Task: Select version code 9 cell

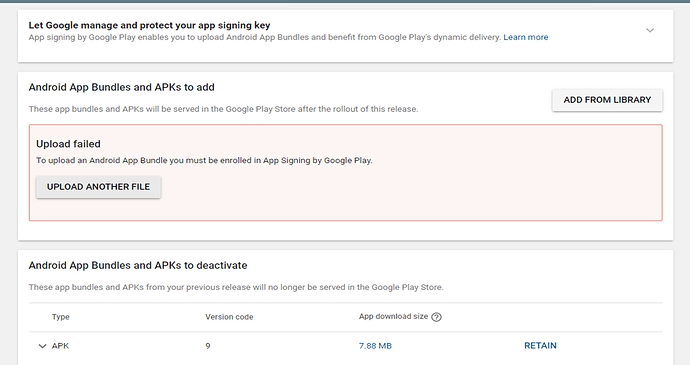Action: 208,346
